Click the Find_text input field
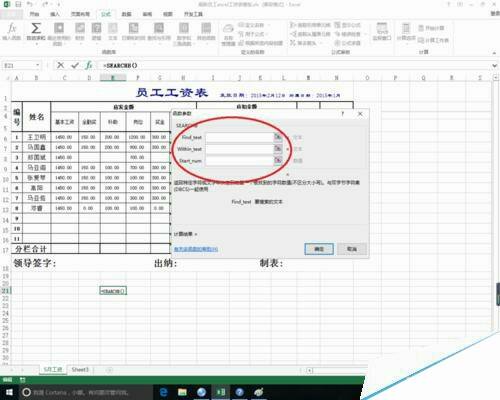 point(240,137)
